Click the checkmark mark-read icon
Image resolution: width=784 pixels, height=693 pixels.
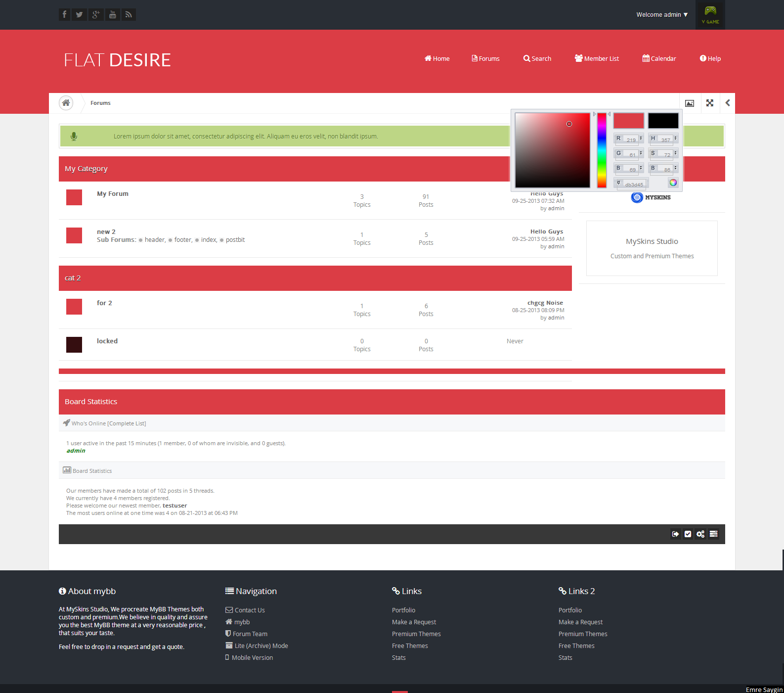[x=688, y=534]
